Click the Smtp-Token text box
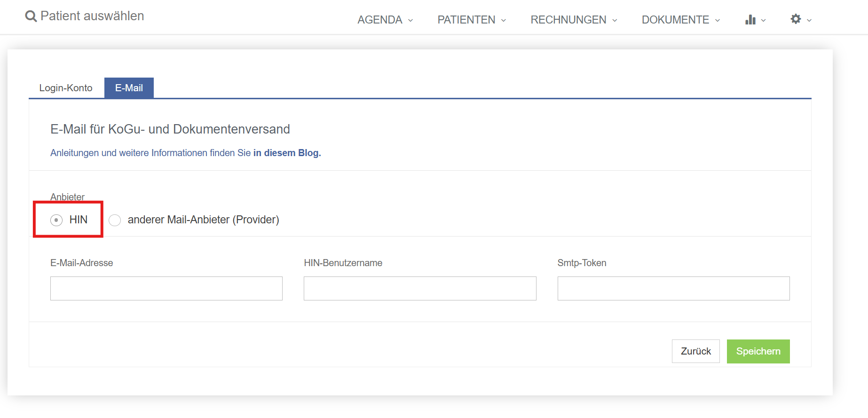Viewport: 868px width, 418px height. point(673,288)
